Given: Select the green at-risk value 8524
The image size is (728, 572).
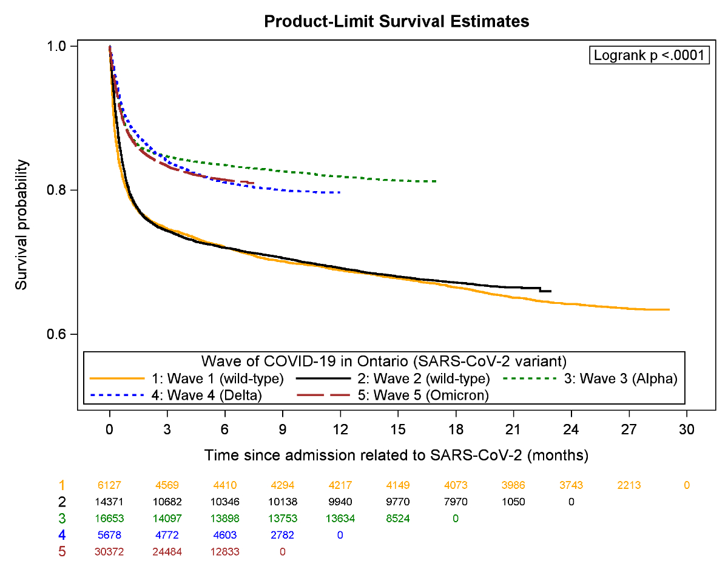Looking at the screenshot, I should pos(398,518).
